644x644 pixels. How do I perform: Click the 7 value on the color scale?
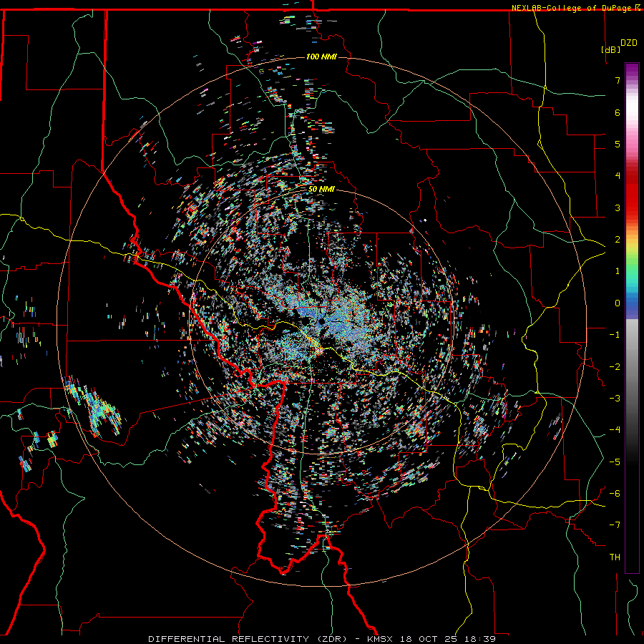pos(618,80)
